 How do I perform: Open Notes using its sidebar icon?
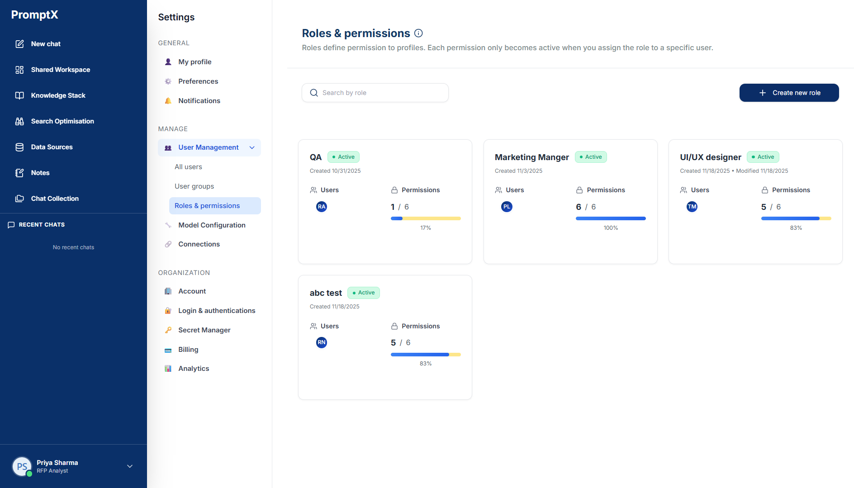[19, 173]
